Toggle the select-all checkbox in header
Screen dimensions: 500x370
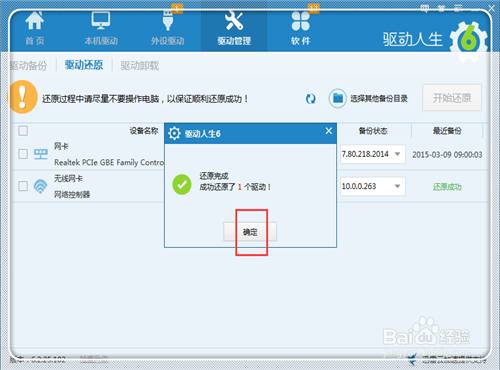coord(23,130)
